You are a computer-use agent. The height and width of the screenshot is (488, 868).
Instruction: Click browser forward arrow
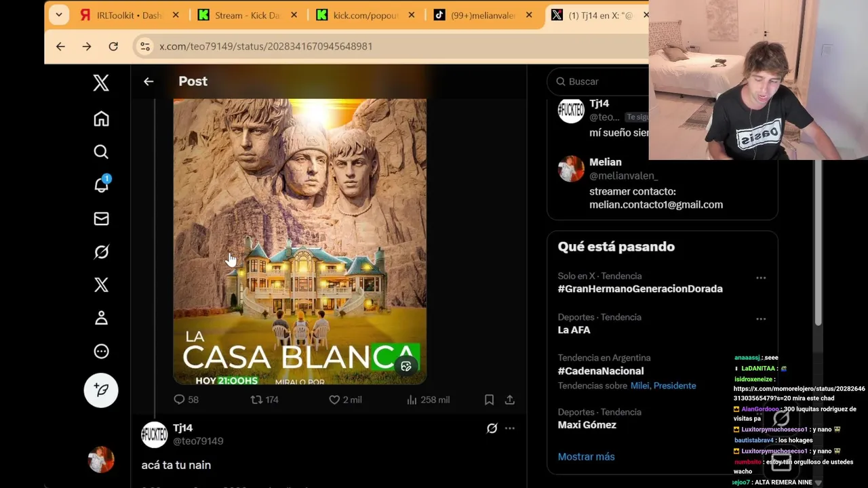click(86, 46)
